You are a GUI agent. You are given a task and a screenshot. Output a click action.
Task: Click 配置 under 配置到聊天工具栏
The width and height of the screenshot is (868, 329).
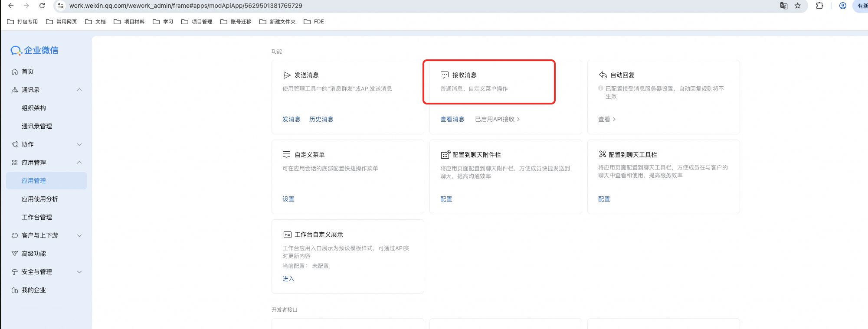(x=604, y=199)
